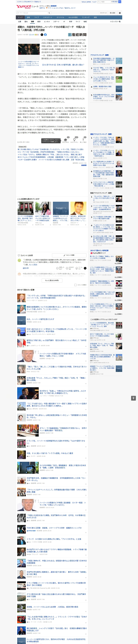Image resolution: width=138 pixels, height=644 pixels.
Task: Dismiss the 北大、ハーバード留学生受け入れず recommendation
Action: [x=86, y=324]
